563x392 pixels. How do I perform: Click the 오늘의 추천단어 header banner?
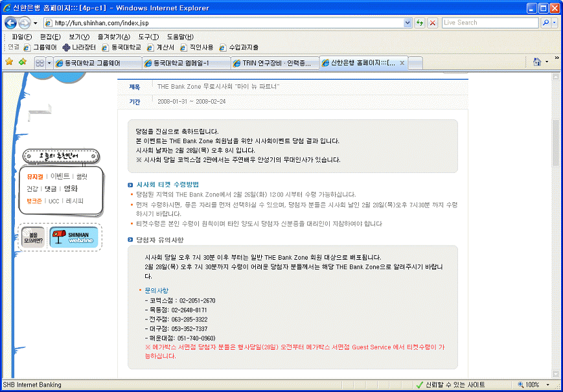(x=61, y=156)
